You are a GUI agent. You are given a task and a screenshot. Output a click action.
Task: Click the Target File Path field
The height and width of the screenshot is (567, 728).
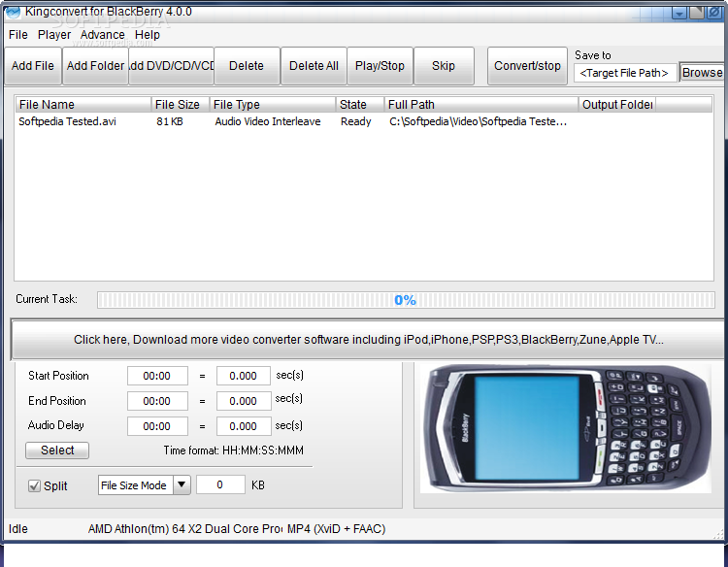click(x=624, y=73)
